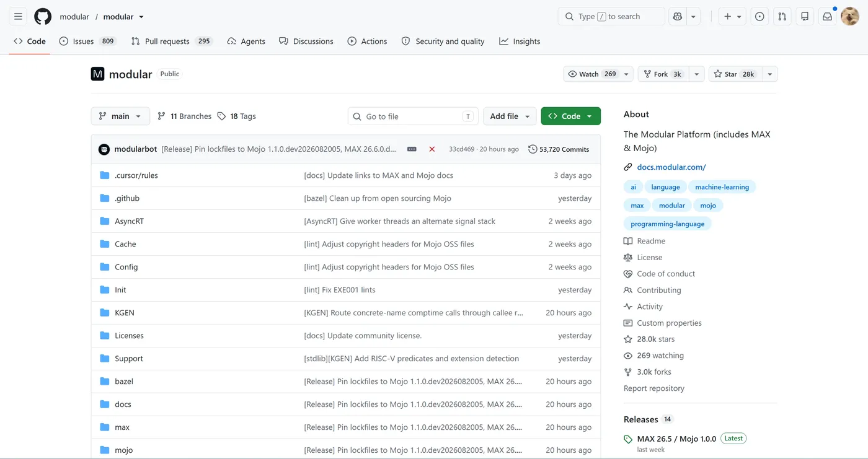Open fork options dropdown arrow
This screenshot has height=459, width=868.
point(697,74)
